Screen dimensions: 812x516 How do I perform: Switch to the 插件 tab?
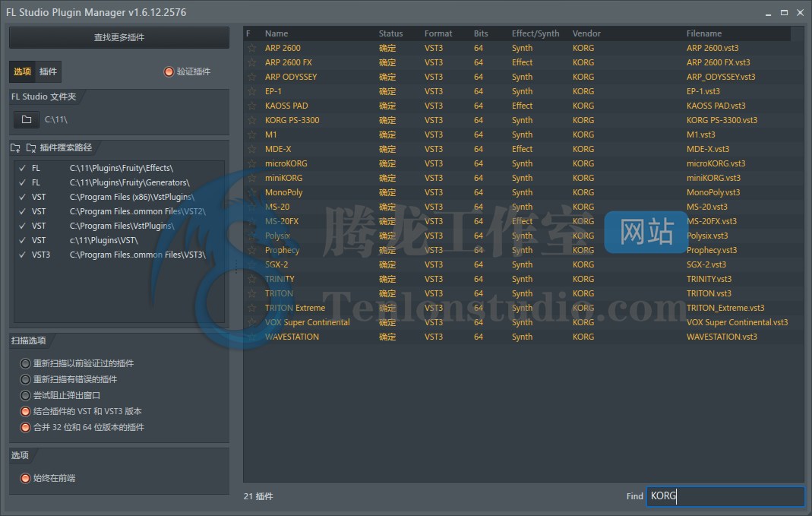point(48,71)
